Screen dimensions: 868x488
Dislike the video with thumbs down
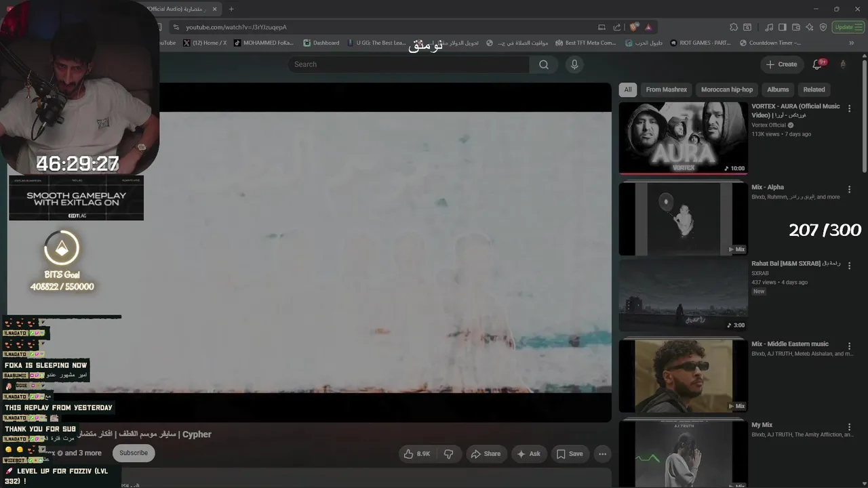[x=448, y=454]
